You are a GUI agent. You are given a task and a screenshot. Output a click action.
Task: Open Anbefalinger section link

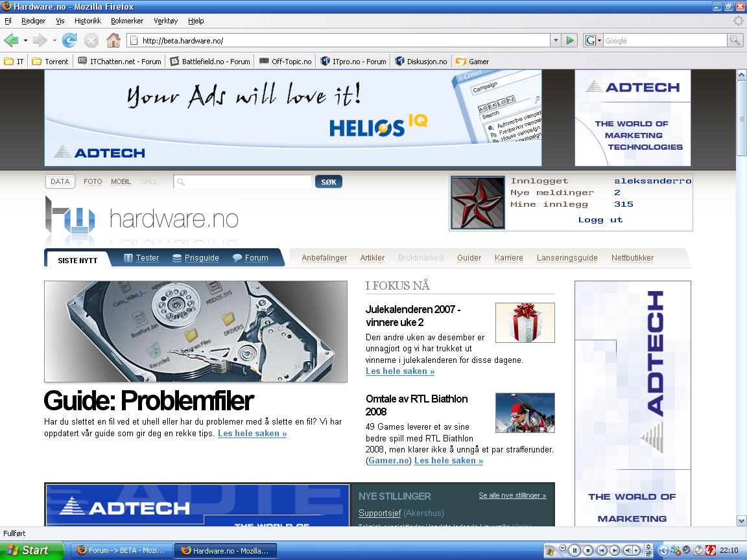(x=324, y=257)
